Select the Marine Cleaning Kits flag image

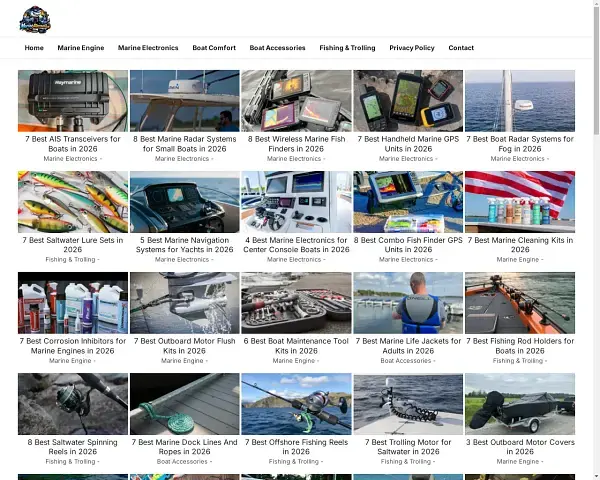(520, 201)
